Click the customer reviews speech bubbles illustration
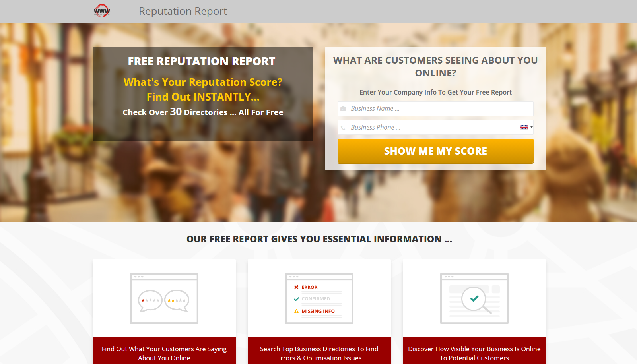 (164, 298)
